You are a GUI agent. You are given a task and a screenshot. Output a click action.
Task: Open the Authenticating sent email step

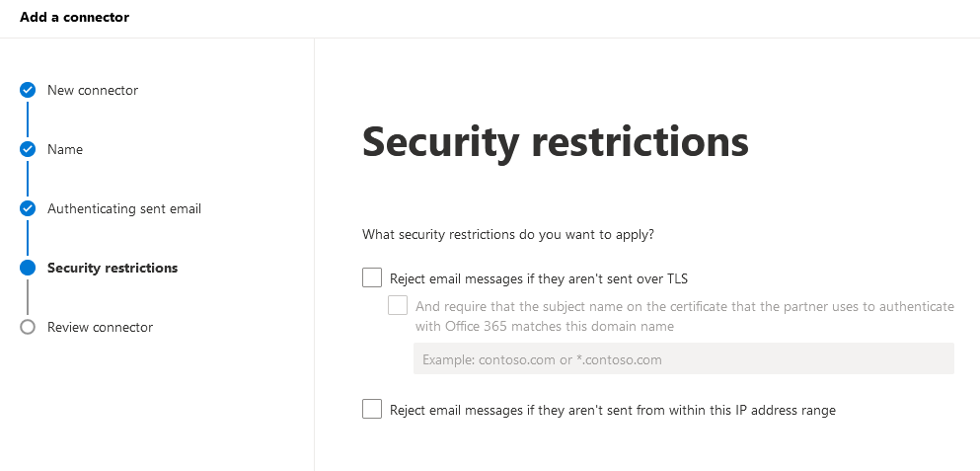pyautogui.click(x=124, y=208)
